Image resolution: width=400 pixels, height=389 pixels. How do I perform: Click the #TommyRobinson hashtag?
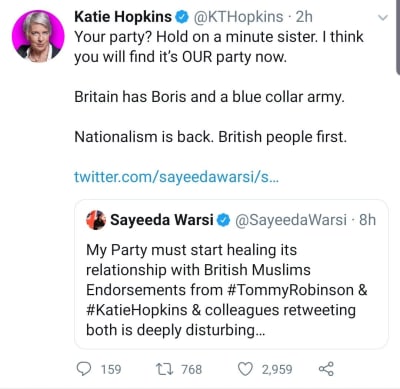pyautogui.click(x=290, y=290)
